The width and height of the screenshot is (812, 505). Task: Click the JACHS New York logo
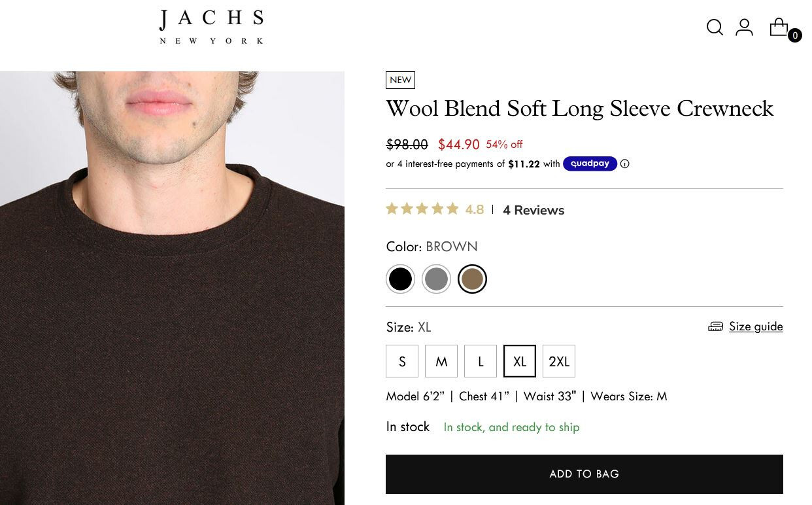[x=211, y=27]
